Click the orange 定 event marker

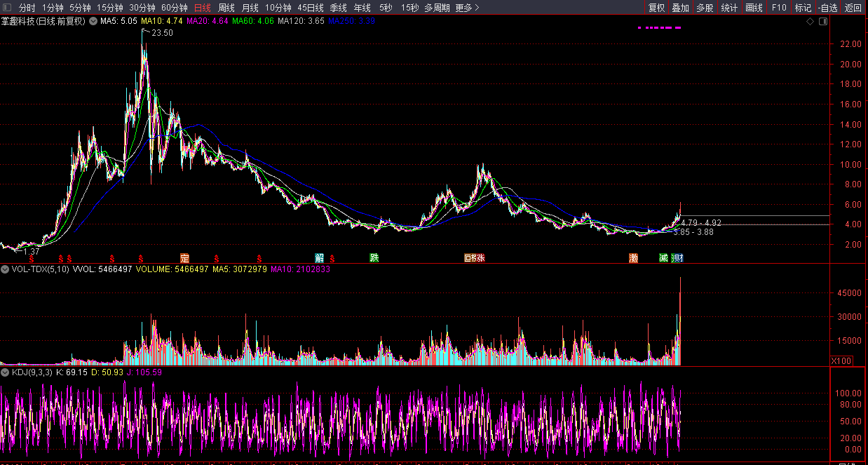pos(184,258)
